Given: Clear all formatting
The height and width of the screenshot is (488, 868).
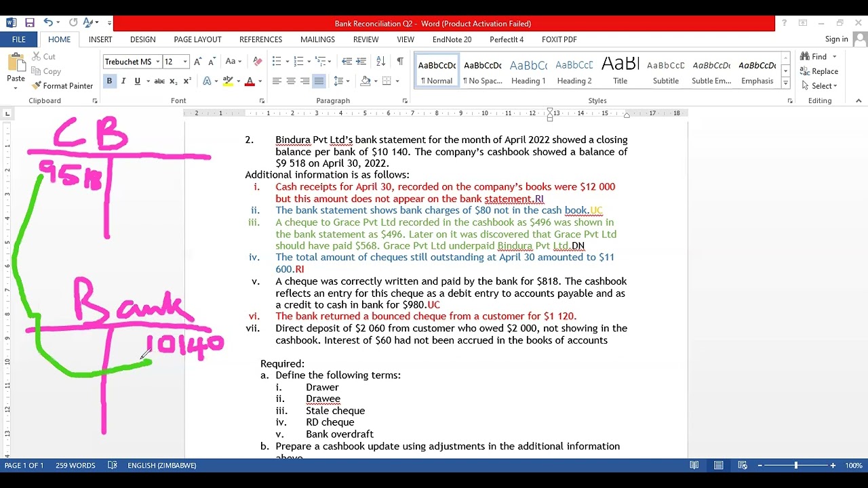Looking at the screenshot, I should click(257, 62).
